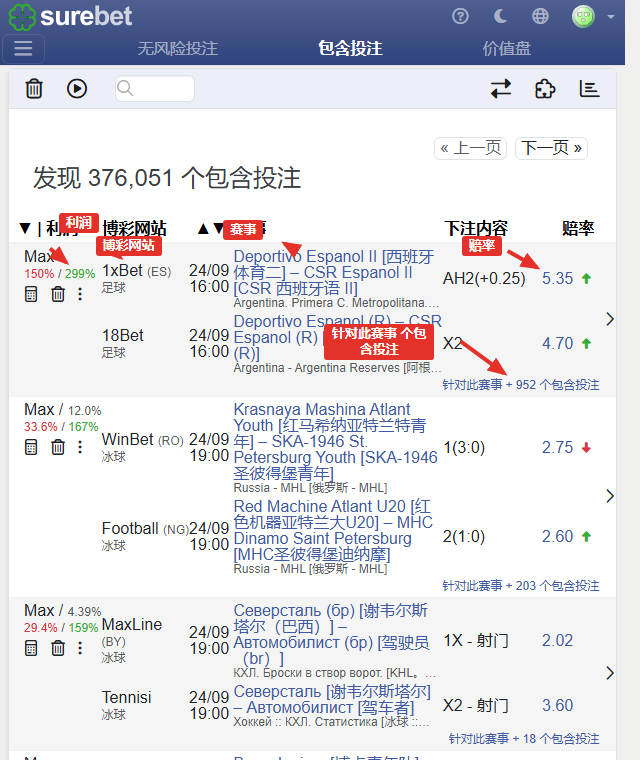Screen dimensions: 640x760
Task: Click the surebet clover logo
Action: [x=22, y=16]
